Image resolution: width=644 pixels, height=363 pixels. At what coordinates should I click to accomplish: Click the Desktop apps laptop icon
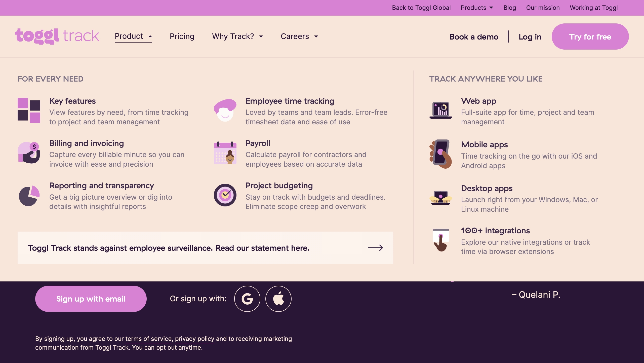(x=441, y=198)
